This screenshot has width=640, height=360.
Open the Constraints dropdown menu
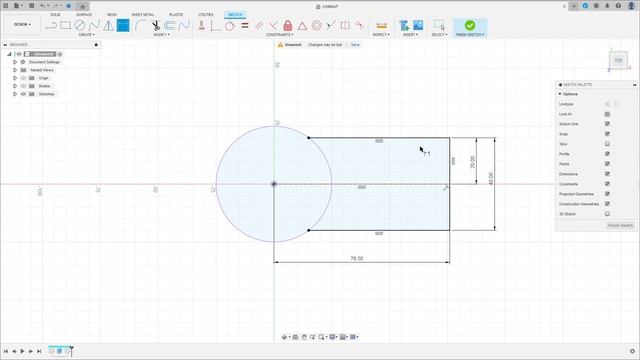280,35
